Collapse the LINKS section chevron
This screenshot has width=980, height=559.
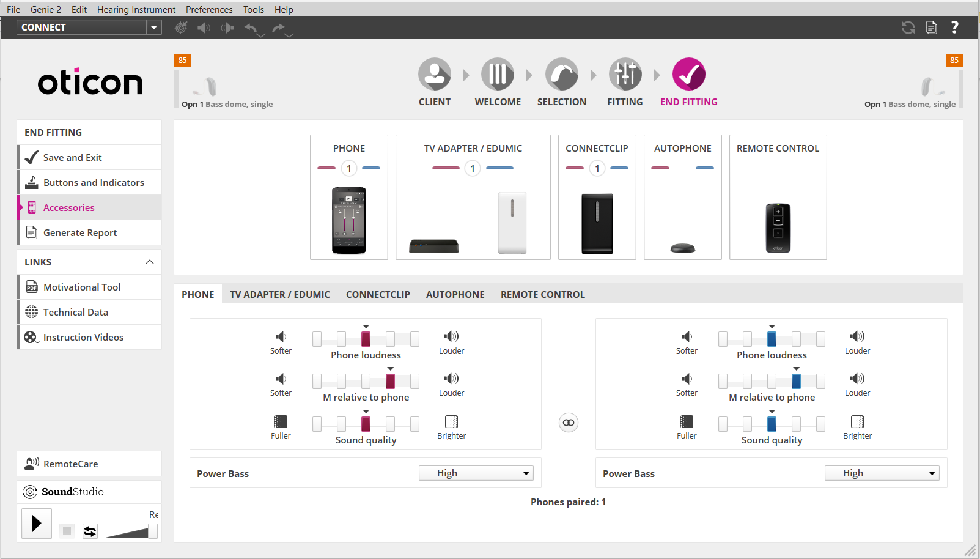pos(150,262)
